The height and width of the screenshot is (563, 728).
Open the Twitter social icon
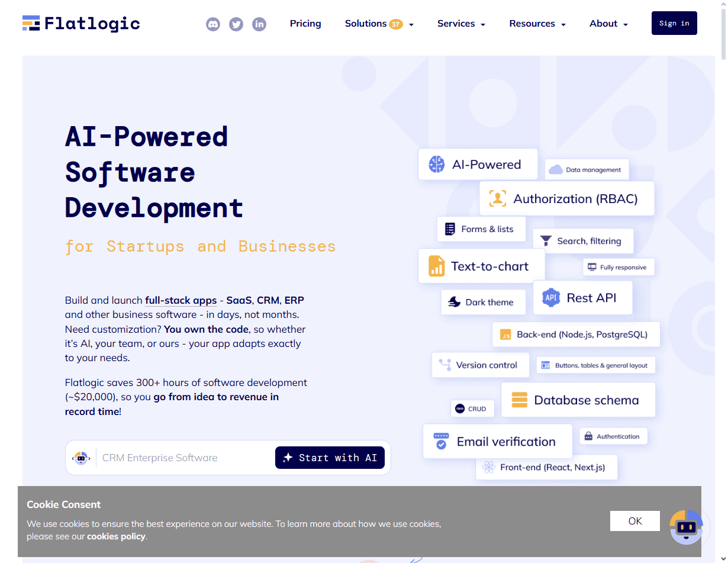(236, 24)
